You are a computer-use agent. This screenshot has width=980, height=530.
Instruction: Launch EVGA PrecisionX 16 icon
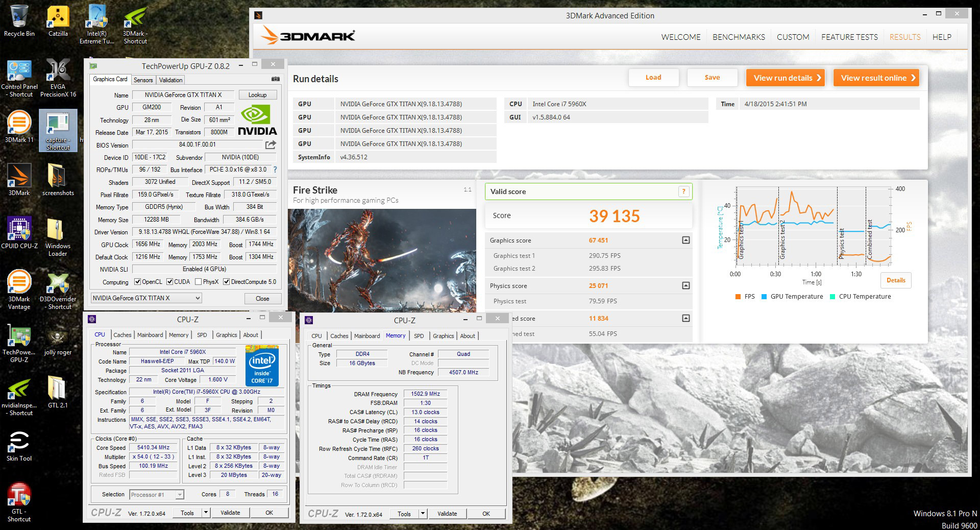[58, 78]
